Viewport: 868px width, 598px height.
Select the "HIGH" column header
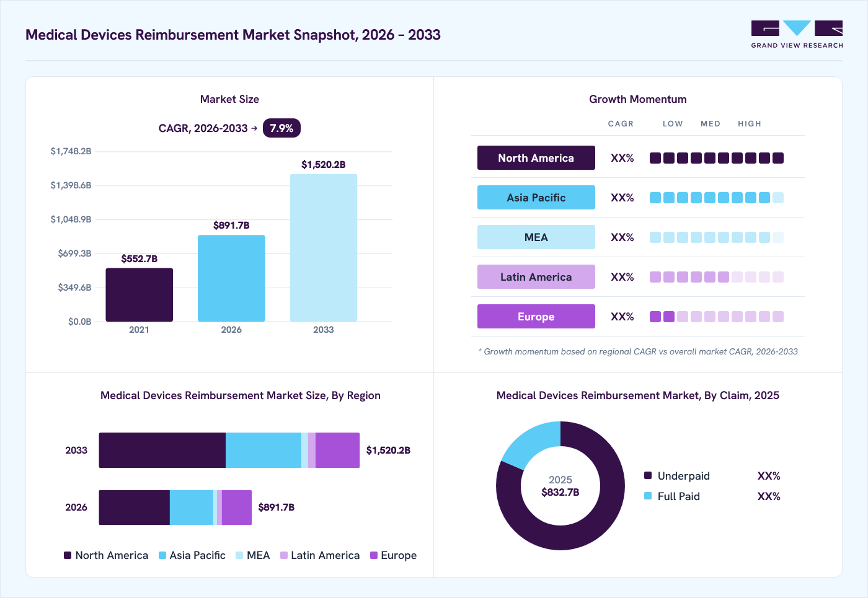750,124
